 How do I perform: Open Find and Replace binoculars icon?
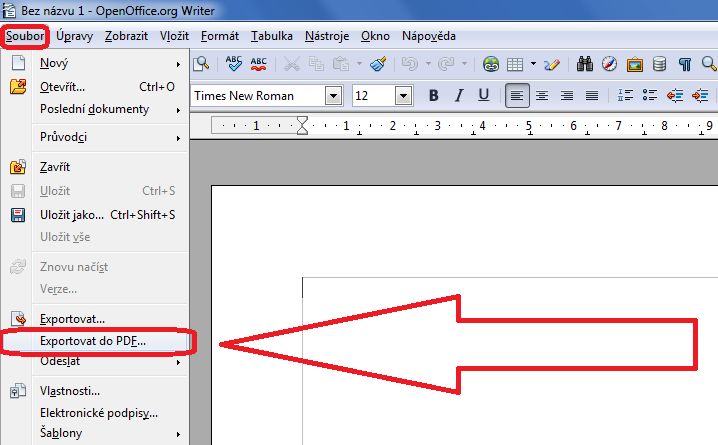pyautogui.click(x=585, y=64)
